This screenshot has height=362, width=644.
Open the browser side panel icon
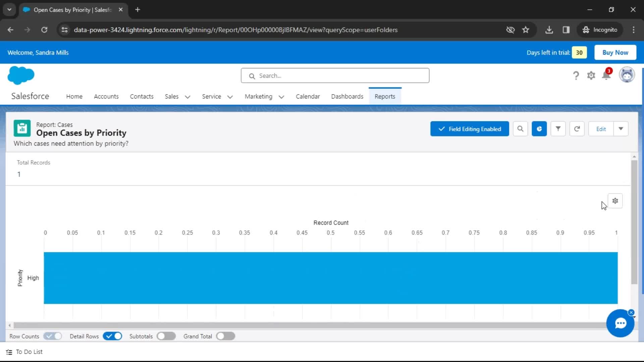566,30
